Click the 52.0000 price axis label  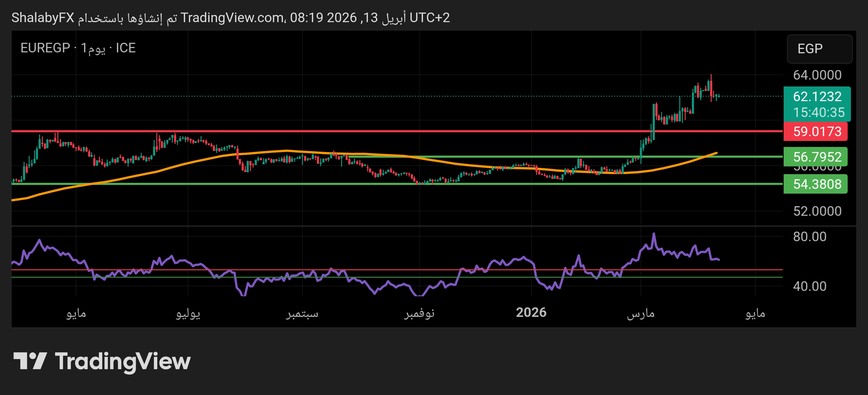[817, 211]
